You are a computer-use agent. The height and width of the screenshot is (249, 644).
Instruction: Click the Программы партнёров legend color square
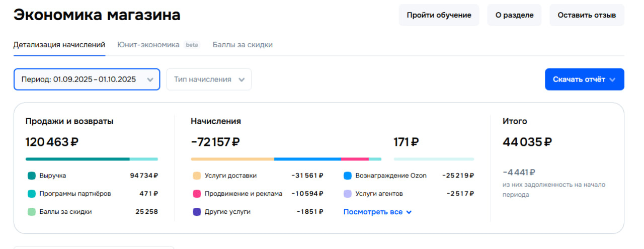click(32, 194)
